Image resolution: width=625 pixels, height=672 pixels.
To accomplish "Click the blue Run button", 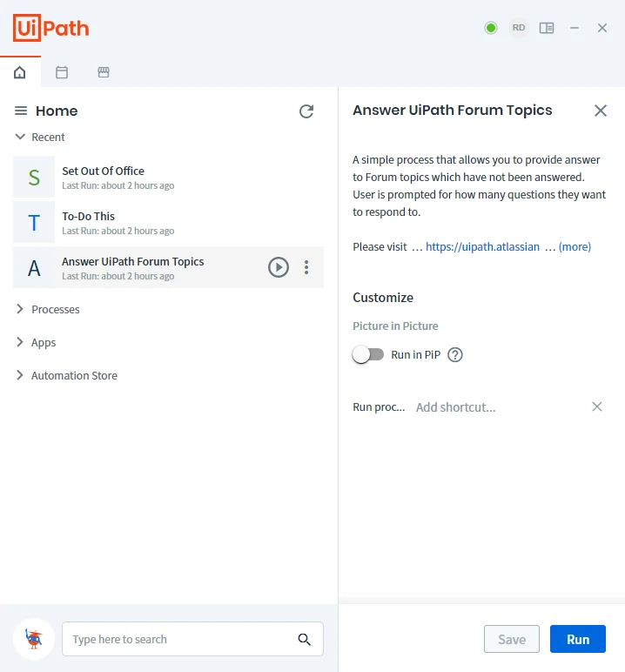I will (578, 639).
